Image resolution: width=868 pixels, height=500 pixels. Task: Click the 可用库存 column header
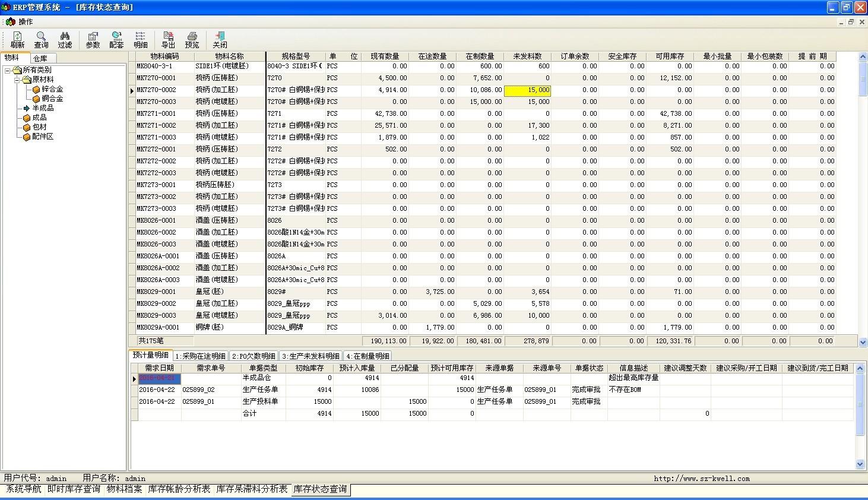(670, 56)
